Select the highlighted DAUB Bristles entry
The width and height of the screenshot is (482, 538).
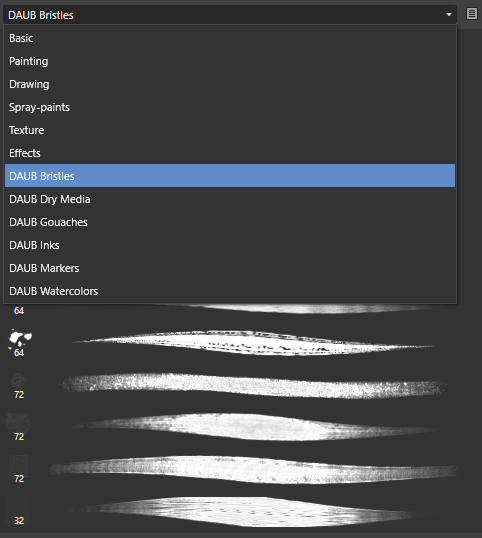click(230, 176)
